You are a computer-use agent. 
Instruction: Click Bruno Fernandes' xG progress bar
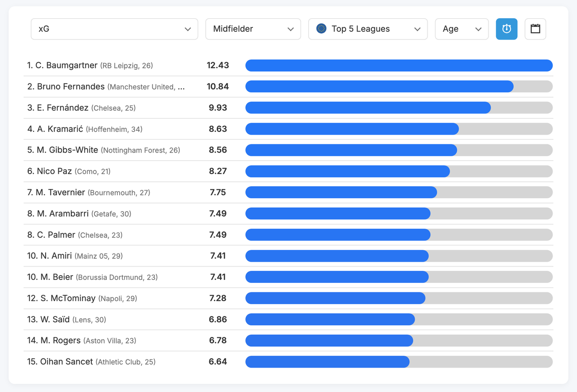click(x=399, y=87)
